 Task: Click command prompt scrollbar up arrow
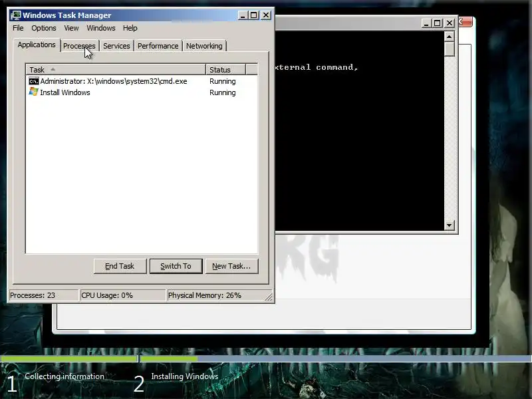pyautogui.click(x=450, y=37)
